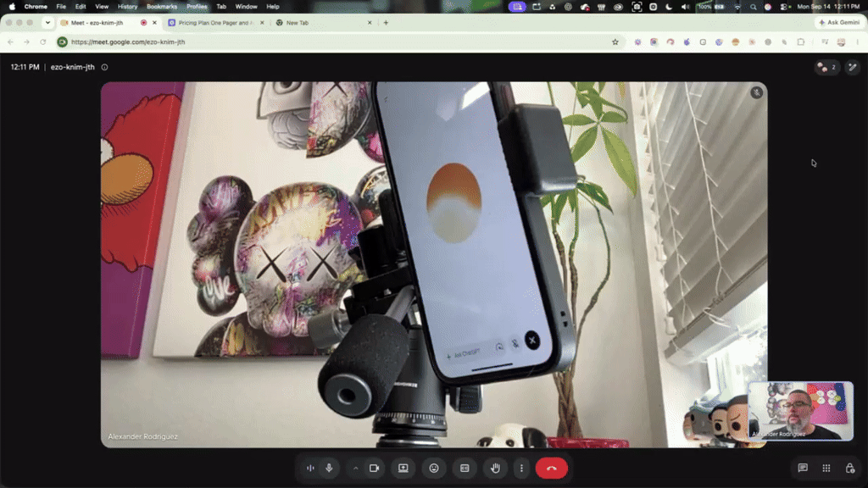Screen dimensions: 868x488
Task: Open the History menu
Action: coord(127,7)
